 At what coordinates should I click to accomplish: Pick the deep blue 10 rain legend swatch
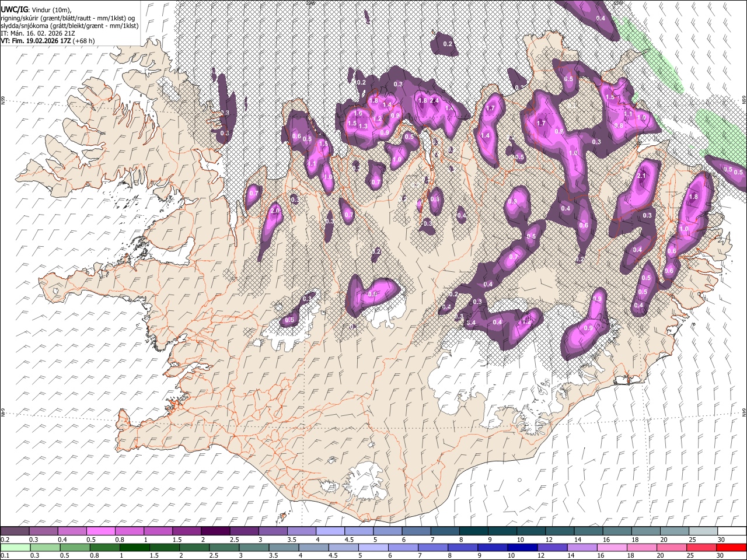522,547
